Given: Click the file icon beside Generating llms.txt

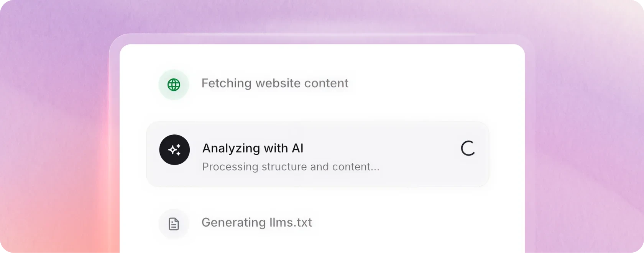Looking at the screenshot, I should click(174, 224).
